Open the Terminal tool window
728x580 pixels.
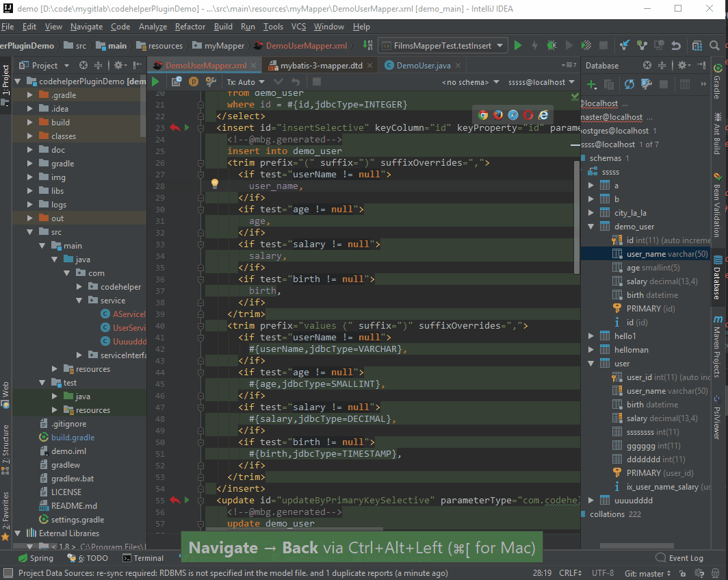143,558
